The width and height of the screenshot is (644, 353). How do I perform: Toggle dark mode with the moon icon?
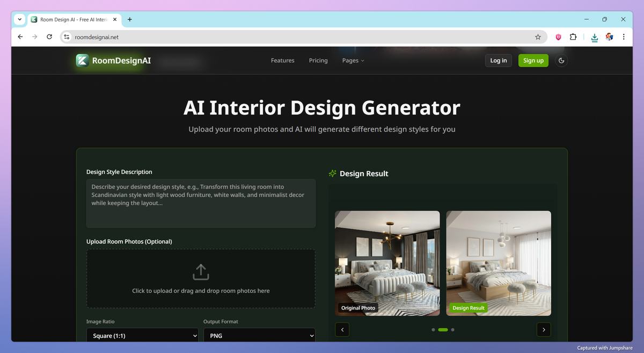tap(561, 60)
